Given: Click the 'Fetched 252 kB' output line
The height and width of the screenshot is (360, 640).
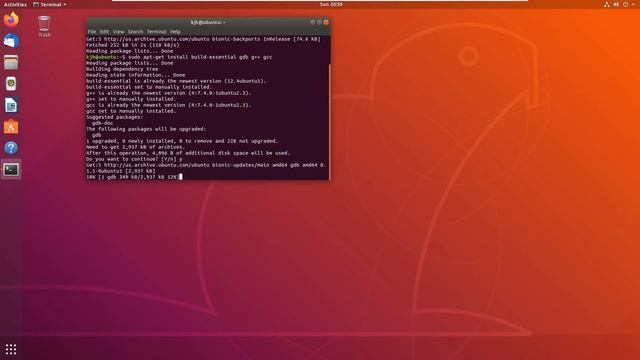Looking at the screenshot, I should 133,45.
